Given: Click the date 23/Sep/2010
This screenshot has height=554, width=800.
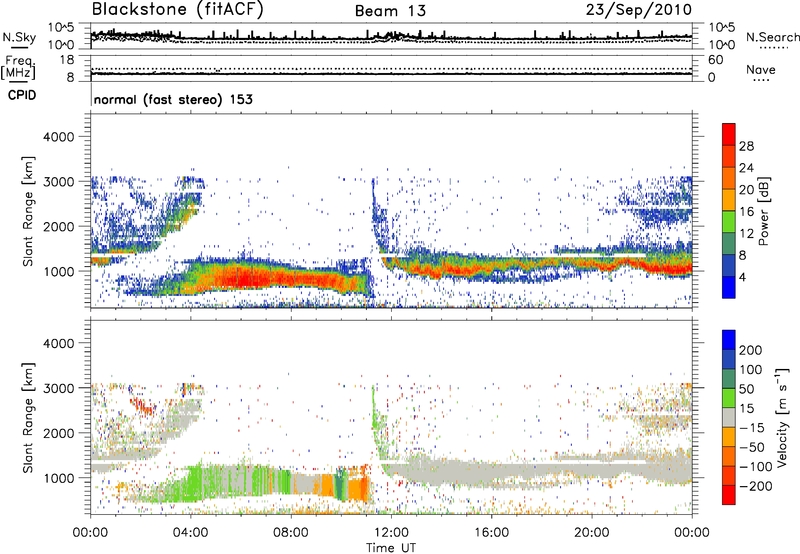Looking at the screenshot, I should pyautogui.click(x=638, y=10).
